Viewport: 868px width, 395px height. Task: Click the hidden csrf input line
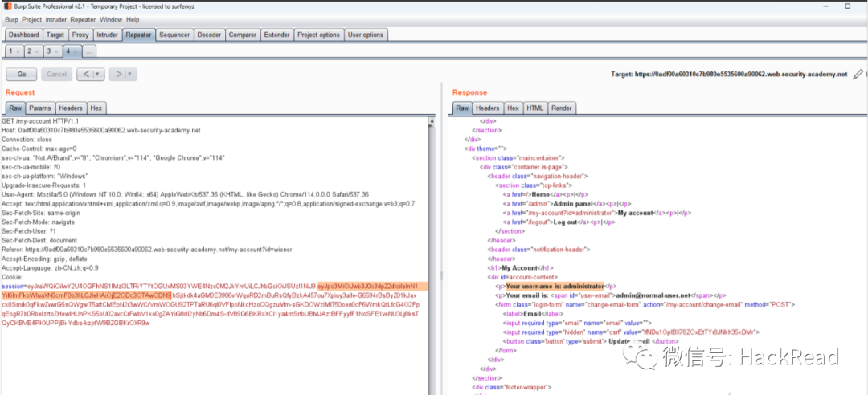[631, 332]
